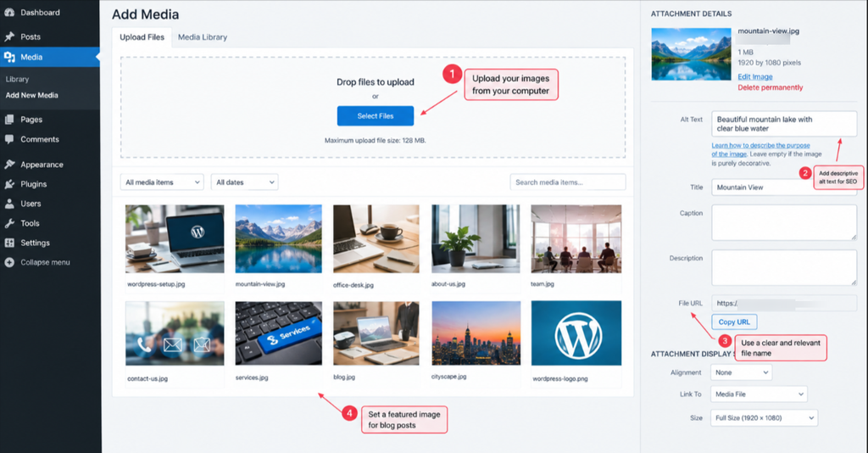
Task: Open the Alignment dropdown
Action: pos(741,372)
